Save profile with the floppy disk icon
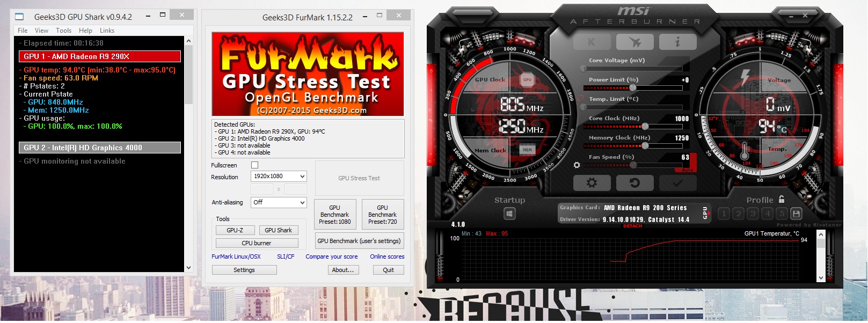 (x=797, y=214)
